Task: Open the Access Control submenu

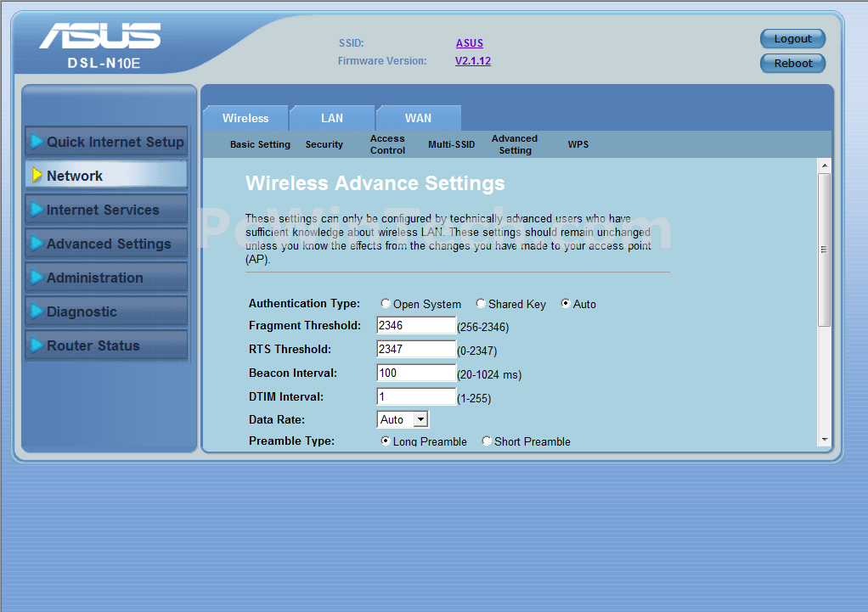Action: pyautogui.click(x=387, y=144)
